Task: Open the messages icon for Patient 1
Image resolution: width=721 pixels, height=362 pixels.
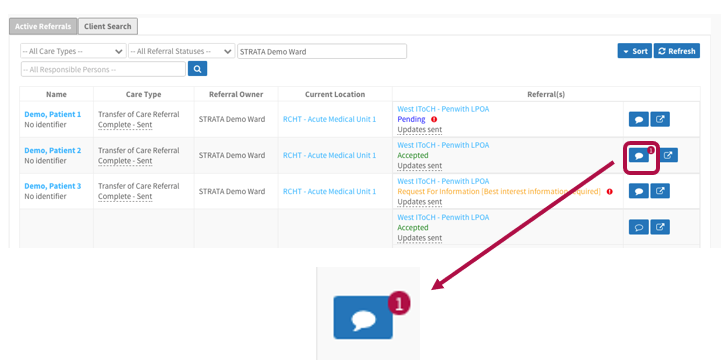Action: 639,119
